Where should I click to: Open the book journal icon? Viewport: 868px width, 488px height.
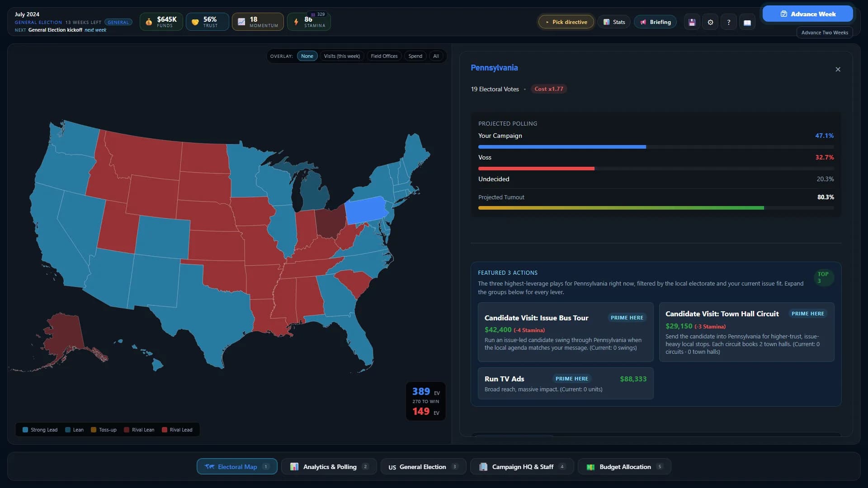pyautogui.click(x=747, y=22)
